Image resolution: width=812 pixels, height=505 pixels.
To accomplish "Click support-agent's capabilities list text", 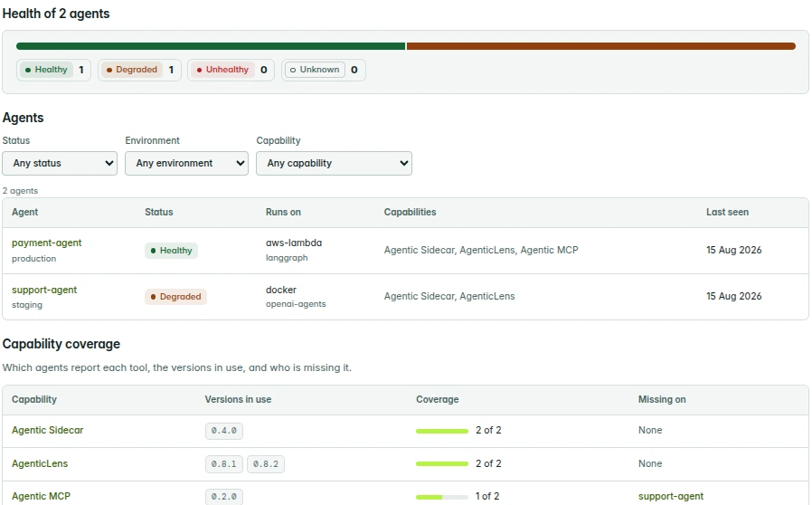I will pyautogui.click(x=449, y=296).
